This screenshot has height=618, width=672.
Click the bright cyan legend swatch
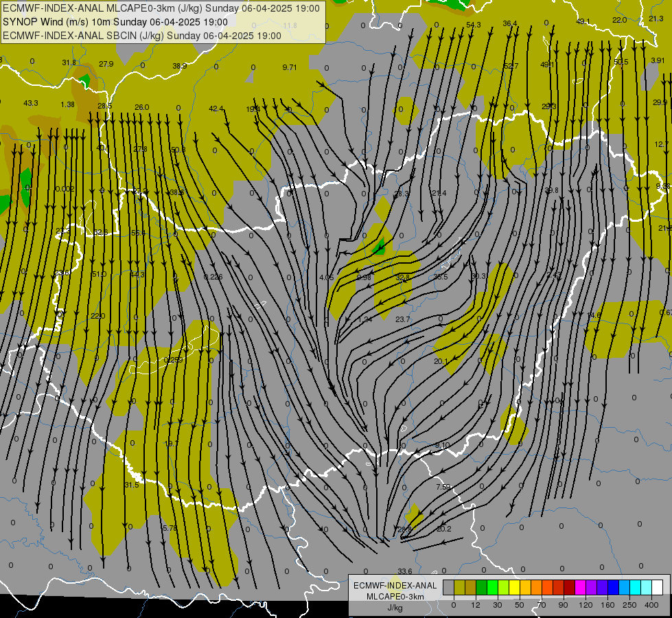click(636, 587)
